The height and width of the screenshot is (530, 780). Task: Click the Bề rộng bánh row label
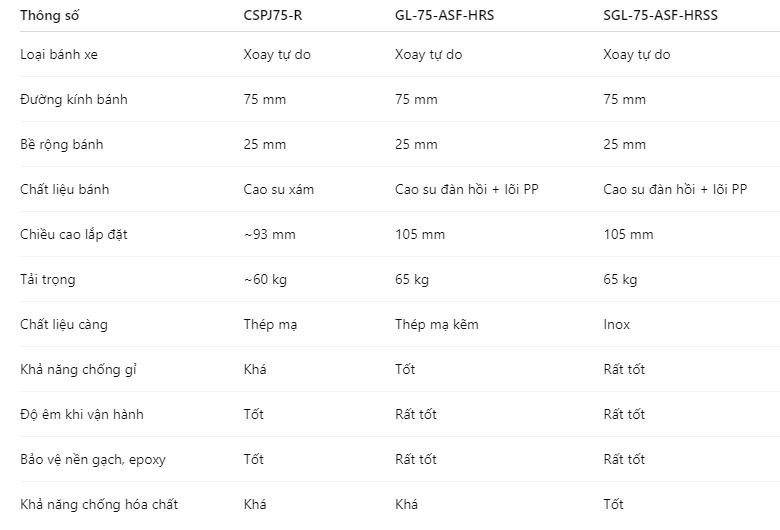62,144
